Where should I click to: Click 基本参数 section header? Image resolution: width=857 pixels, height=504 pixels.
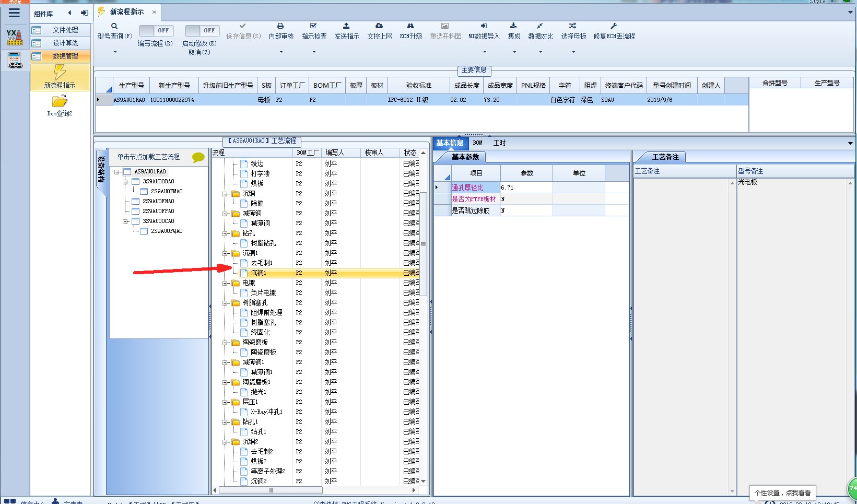pyautogui.click(x=465, y=157)
